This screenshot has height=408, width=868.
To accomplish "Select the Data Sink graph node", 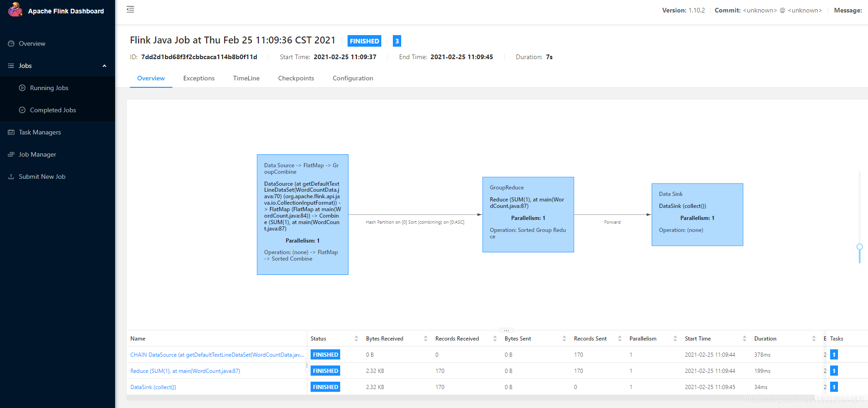I will tap(697, 214).
